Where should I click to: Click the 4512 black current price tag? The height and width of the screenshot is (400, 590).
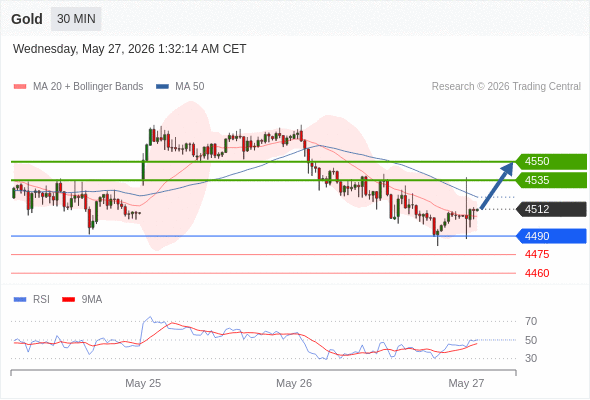click(551, 209)
